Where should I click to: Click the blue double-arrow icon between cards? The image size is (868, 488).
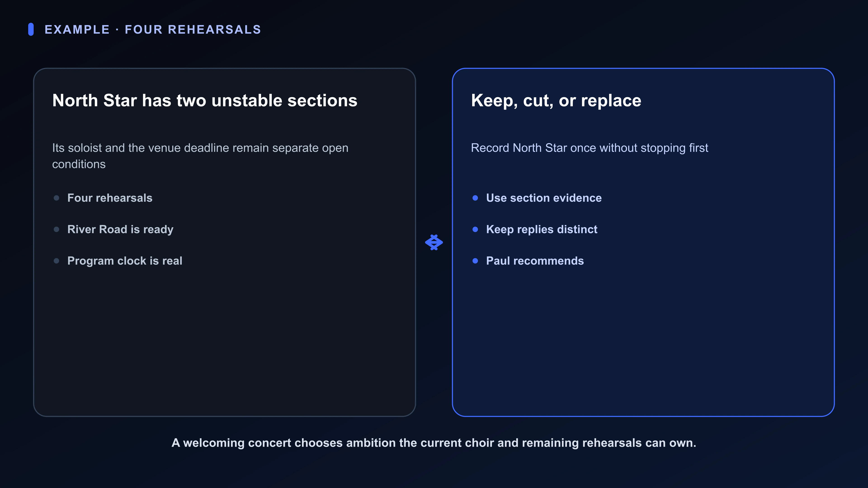coord(434,242)
